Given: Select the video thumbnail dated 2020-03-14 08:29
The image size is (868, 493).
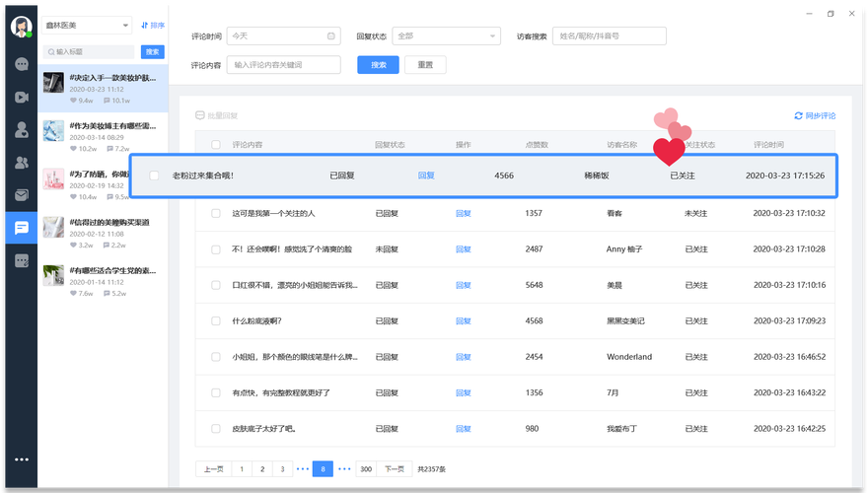Looking at the screenshot, I should tap(53, 131).
